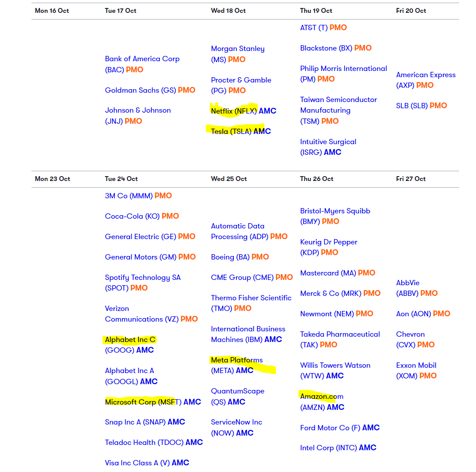Open Johnson & Johnson (JNJ) entry
Image resolution: width=476 pixels, height=472 pixels.
(x=138, y=116)
